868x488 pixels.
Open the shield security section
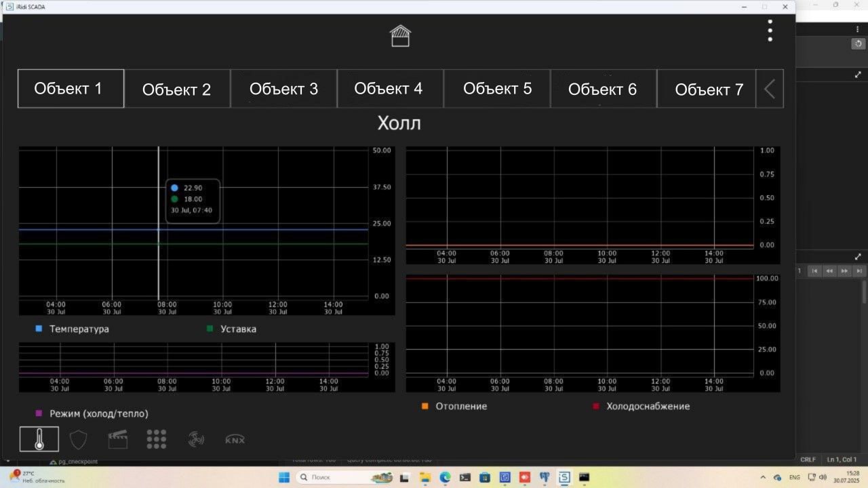pyautogui.click(x=79, y=440)
